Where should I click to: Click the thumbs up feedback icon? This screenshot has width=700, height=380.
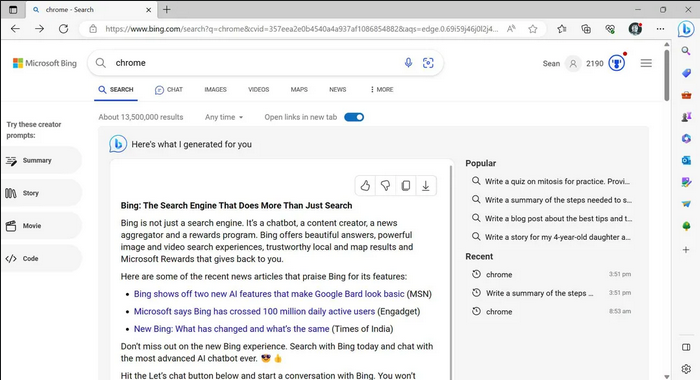(x=365, y=186)
